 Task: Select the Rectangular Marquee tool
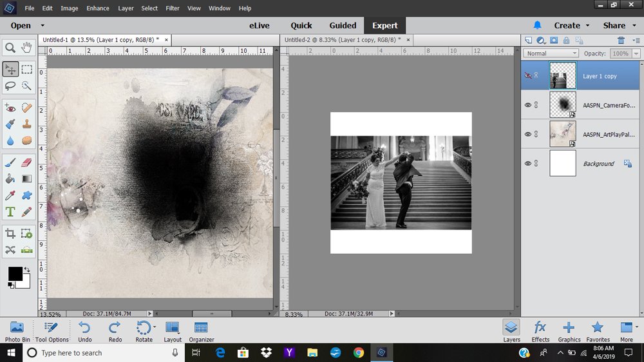26,69
